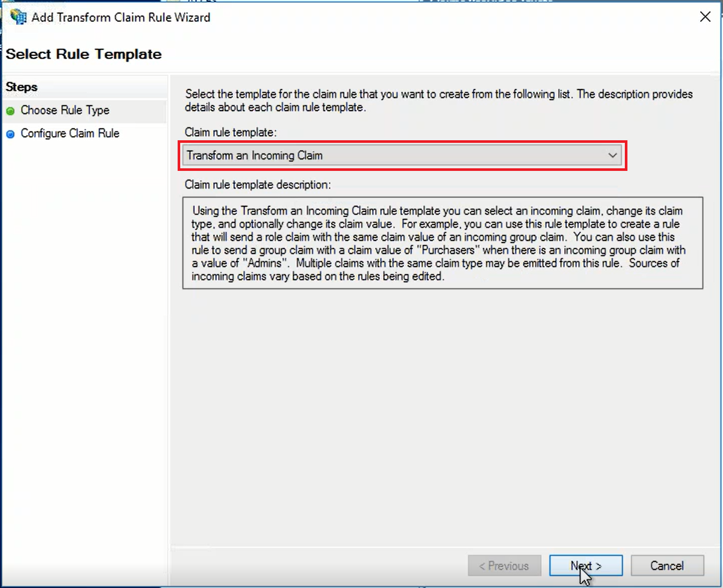Image resolution: width=723 pixels, height=588 pixels.
Task: Click the Add Transform Claim Rule Wizard title text
Action: tap(121, 17)
